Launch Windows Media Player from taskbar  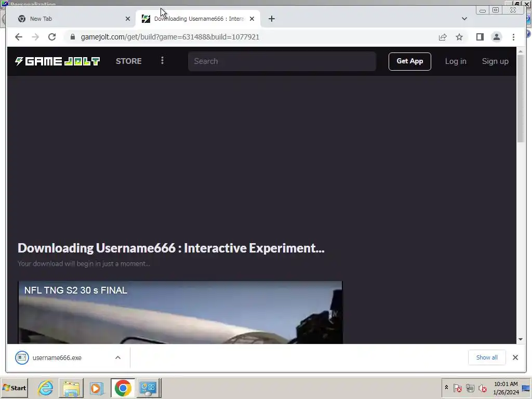point(96,388)
